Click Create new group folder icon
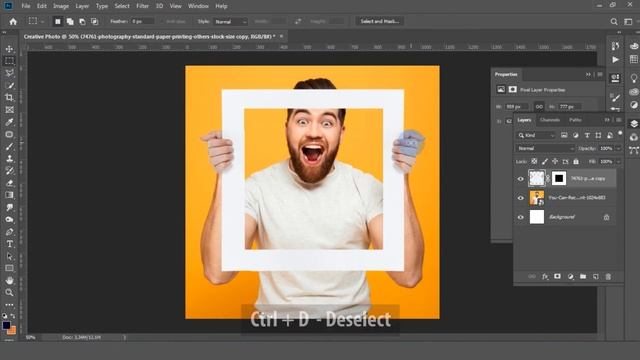 pos(583,276)
